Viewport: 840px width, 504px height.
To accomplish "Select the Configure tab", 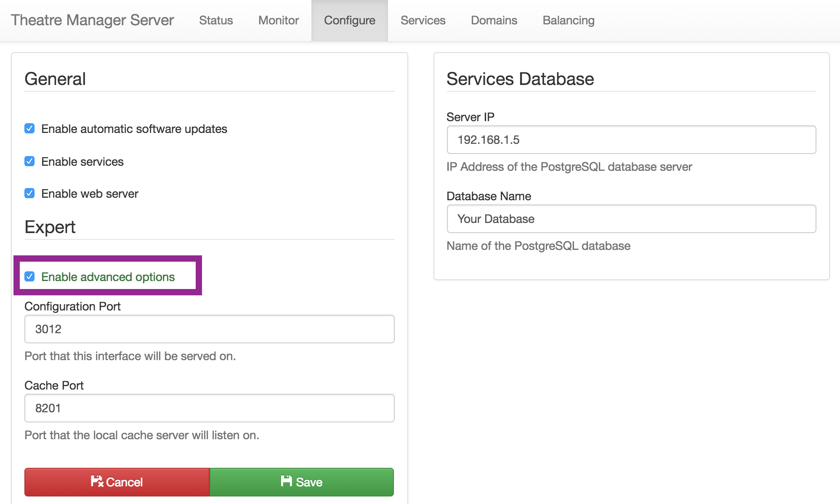I will (350, 20).
